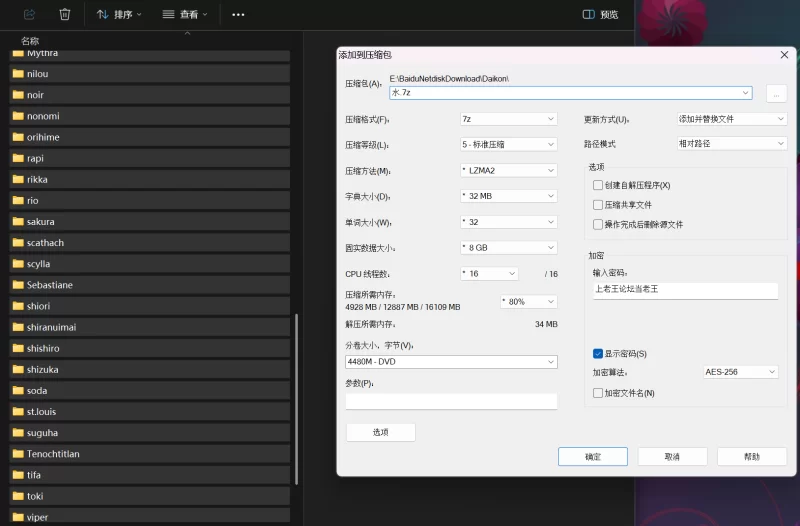The image size is (800, 526).
Task: Click the shizuka folder icon
Action: tap(18, 370)
